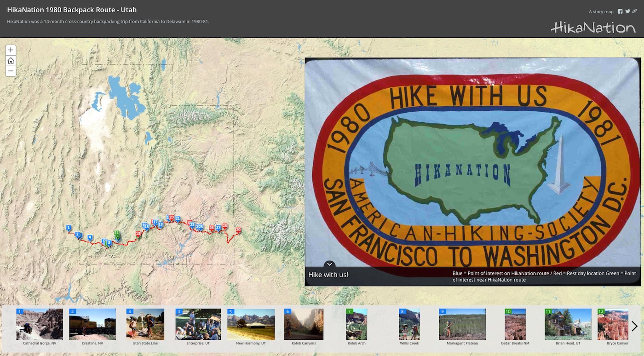This screenshot has height=356, width=644.
Task: Select red map marker 29
Action: click(x=238, y=230)
